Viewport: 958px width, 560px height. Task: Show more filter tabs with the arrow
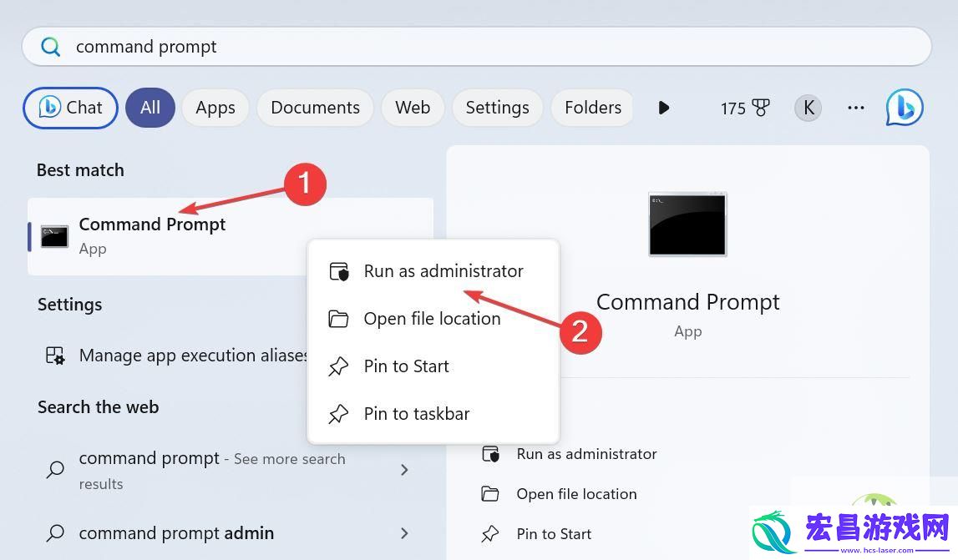pyautogui.click(x=663, y=108)
